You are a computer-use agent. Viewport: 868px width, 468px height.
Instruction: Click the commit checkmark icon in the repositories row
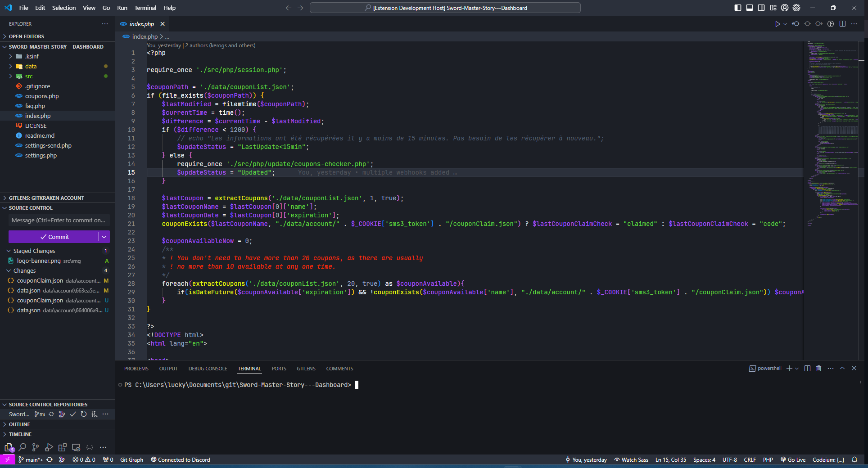tap(73, 414)
